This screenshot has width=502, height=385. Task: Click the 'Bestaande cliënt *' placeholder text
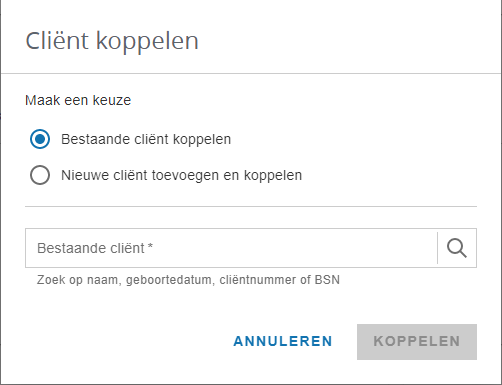[x=95, y=248]
